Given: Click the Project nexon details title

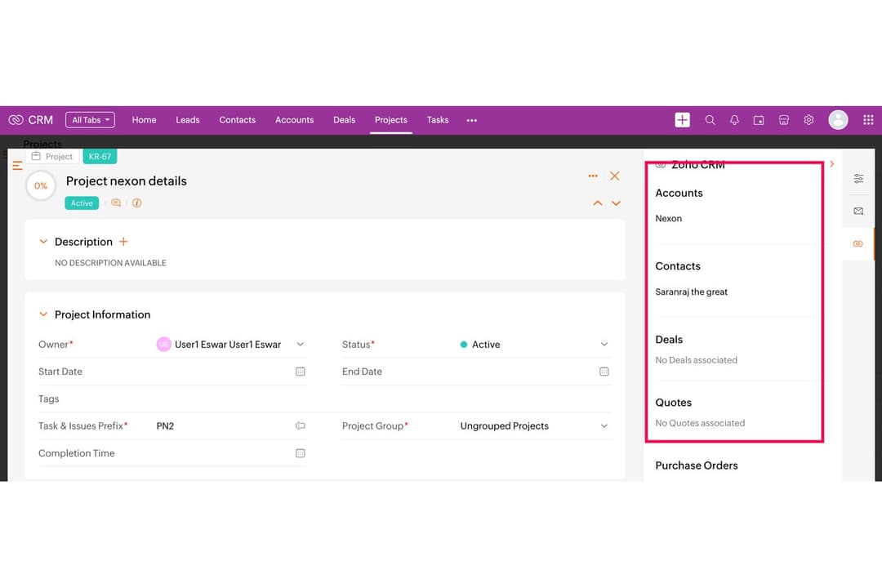Looking at the screenshot, I should point(126,181).
